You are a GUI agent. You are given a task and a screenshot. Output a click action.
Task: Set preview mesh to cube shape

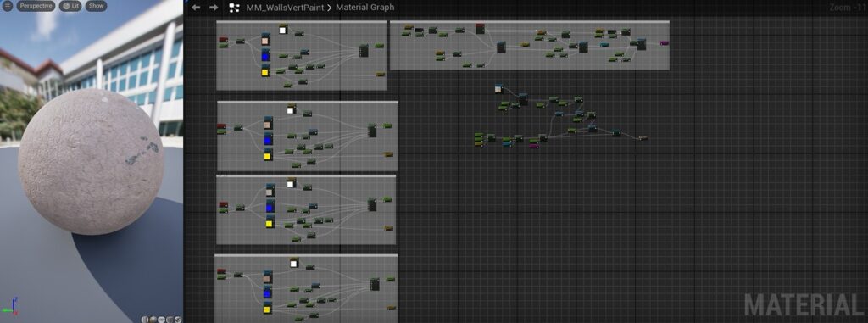point(170,320)
